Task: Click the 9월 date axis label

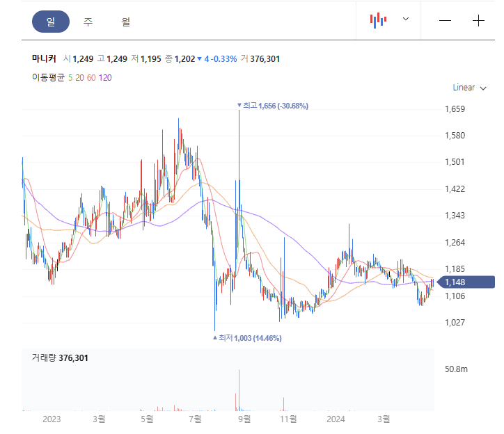Action: pos(244,419)
